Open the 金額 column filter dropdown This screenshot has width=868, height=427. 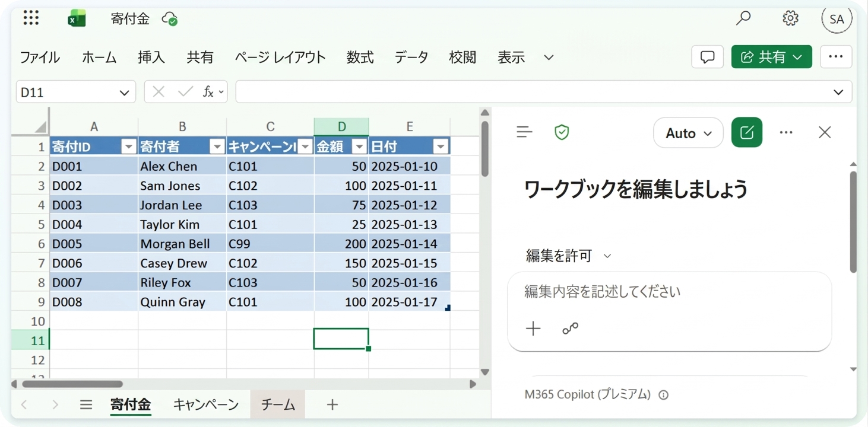[359, 146]
